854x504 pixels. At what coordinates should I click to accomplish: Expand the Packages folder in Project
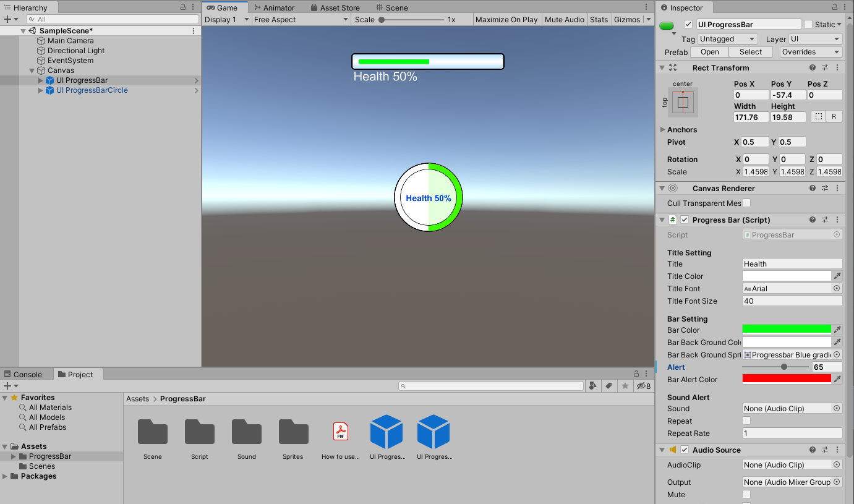click(x=6, y=476)
